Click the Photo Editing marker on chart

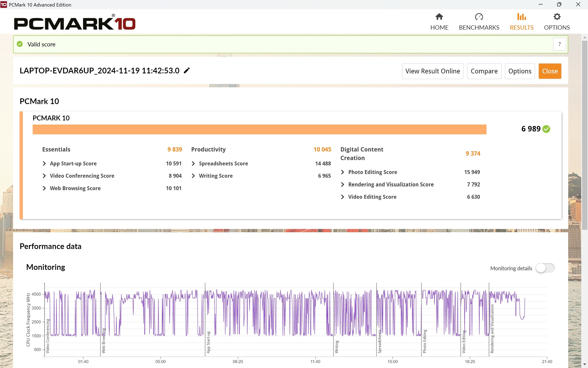tap(424, 341)
